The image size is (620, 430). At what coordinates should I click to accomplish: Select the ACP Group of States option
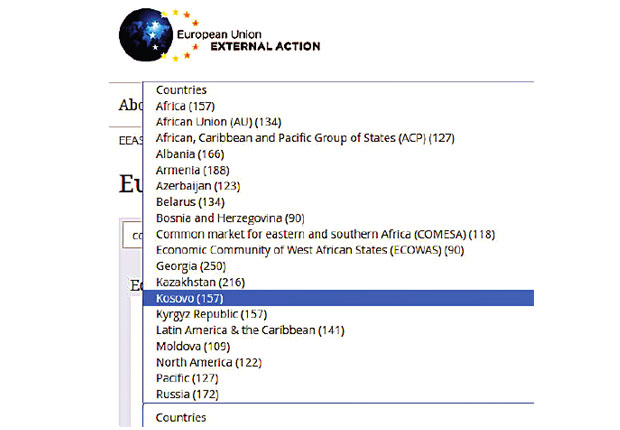coord(305,138)
